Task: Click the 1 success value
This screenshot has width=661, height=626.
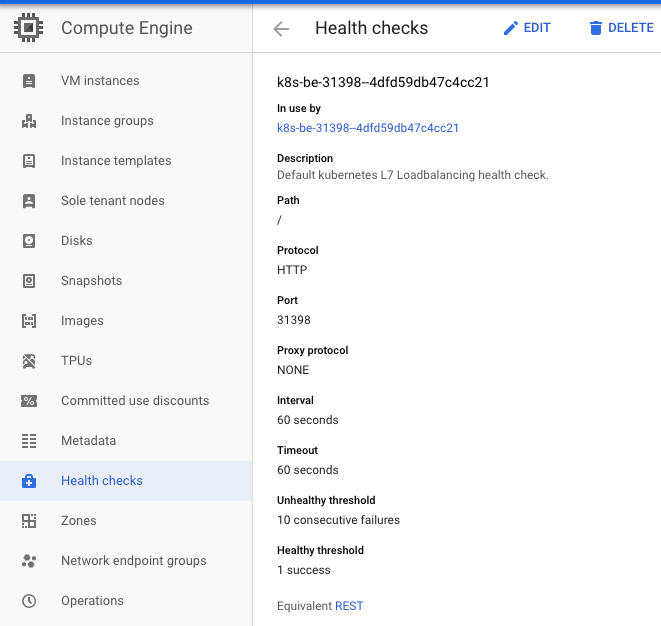Action: [304, 570]
